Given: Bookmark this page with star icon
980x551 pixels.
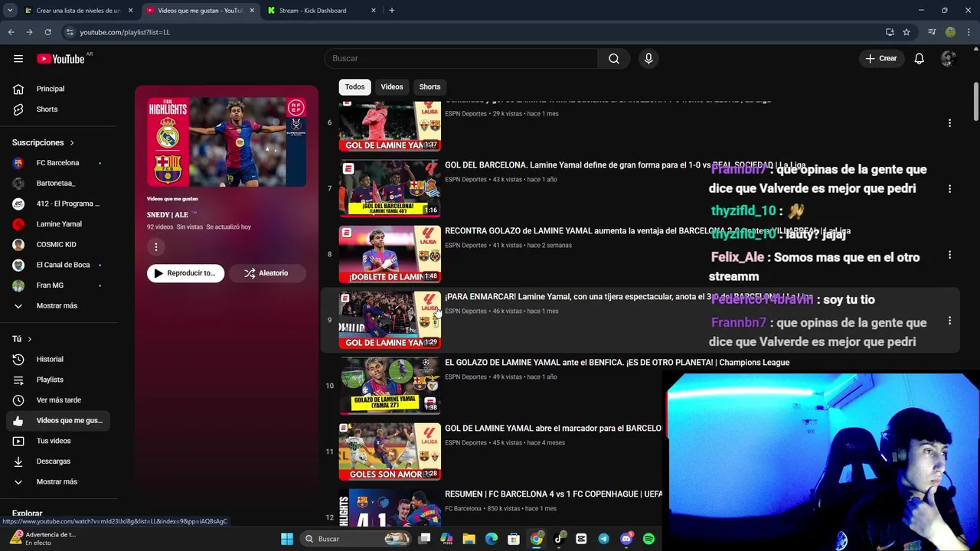Looking at the screenshot, I should (906, 32).
